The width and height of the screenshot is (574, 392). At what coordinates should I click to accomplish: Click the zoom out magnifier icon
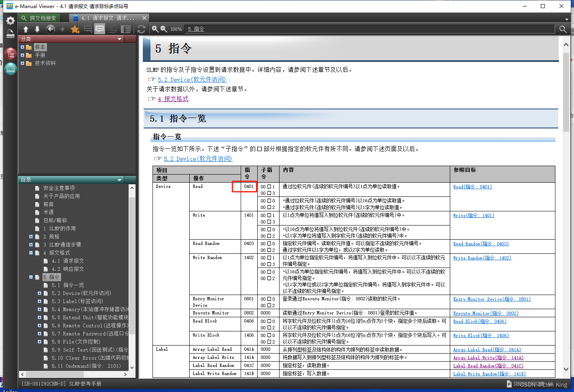pos(164,29)
